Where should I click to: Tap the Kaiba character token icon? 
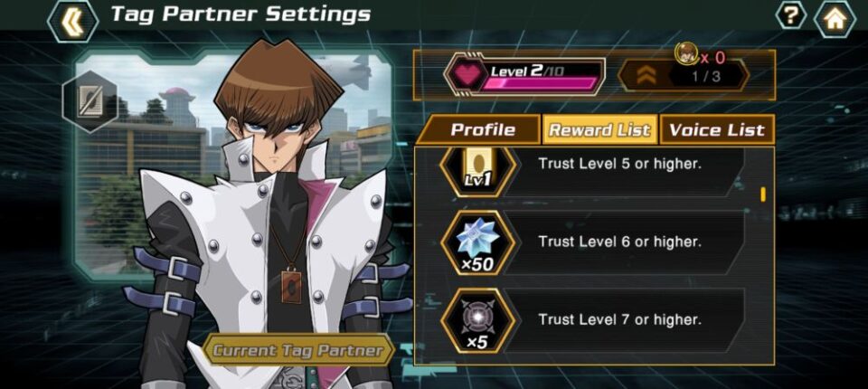(685, 54)
